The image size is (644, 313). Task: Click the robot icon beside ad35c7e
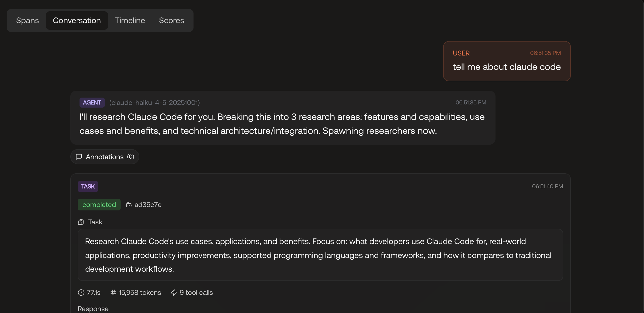[128, 205]
